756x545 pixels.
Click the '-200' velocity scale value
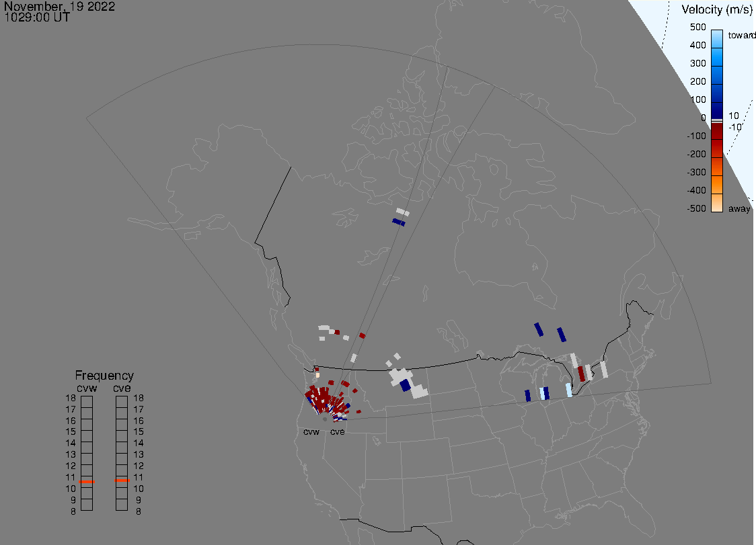pos(696,154)
